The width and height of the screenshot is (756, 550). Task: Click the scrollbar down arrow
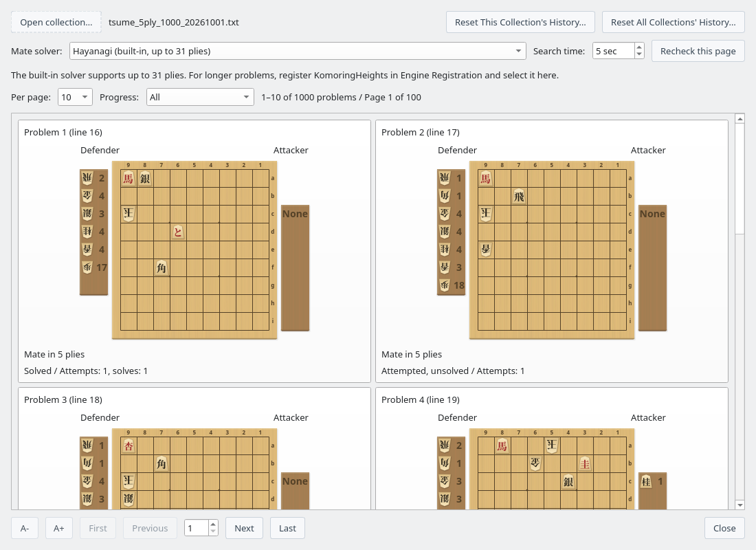point(740,505)
